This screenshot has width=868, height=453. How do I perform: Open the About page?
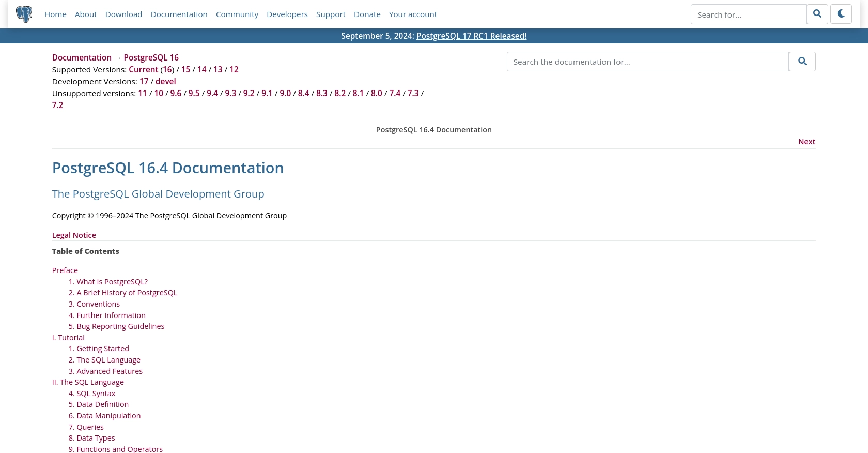coord(86,14)
